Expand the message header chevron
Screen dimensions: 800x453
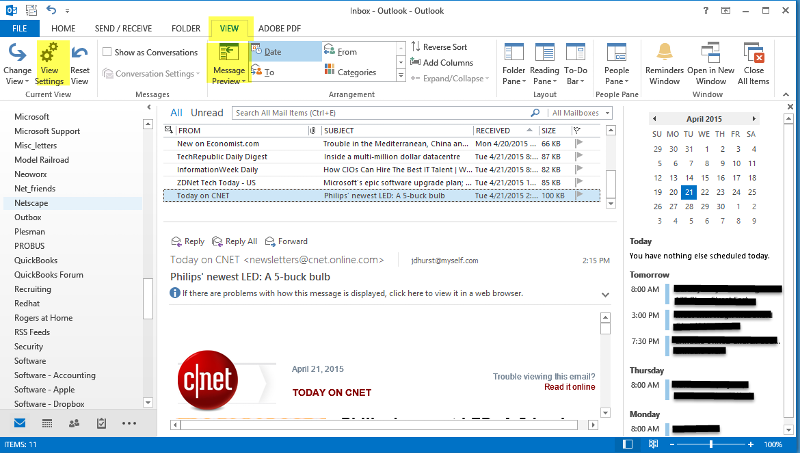[605, 295]
